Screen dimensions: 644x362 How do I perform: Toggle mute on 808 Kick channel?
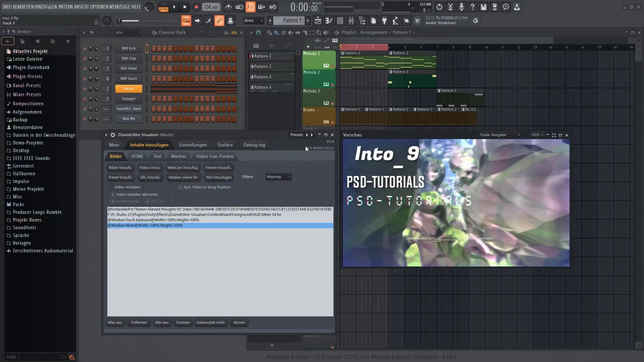(x=84, y=48)
